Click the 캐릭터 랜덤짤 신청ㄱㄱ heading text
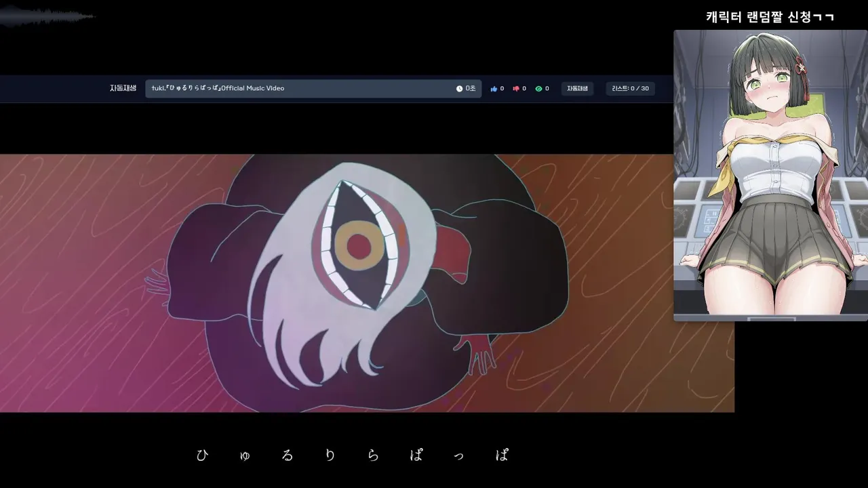The image size is (868, 488). tap(770, 17)
